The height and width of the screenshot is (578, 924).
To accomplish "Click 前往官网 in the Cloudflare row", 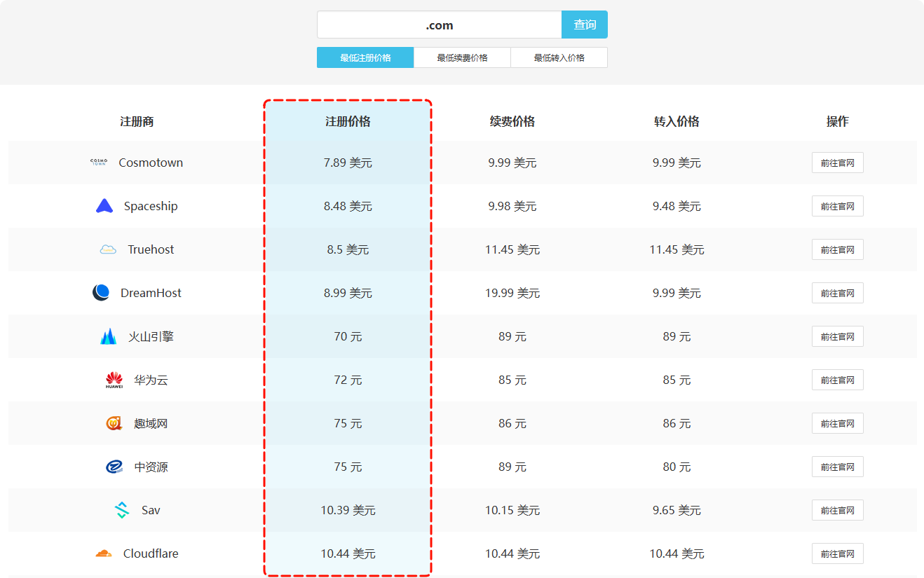I will 837,553.
